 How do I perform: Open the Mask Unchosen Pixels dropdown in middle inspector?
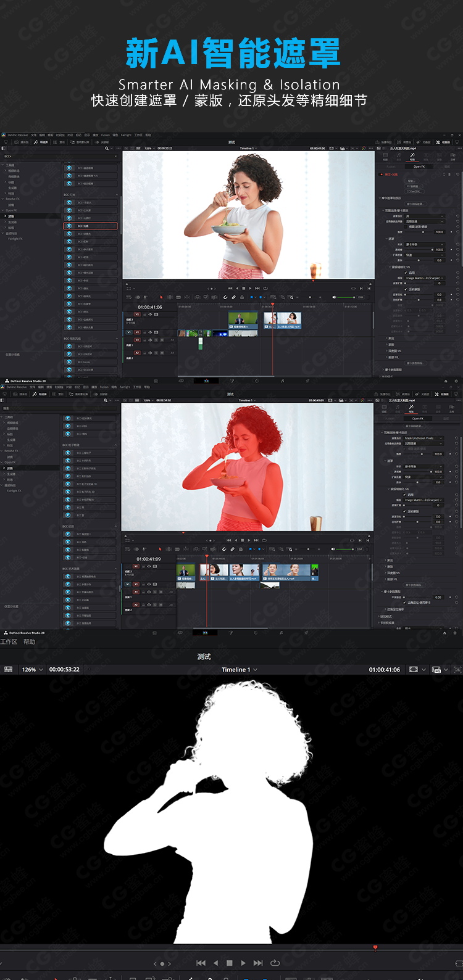(x=424, y=439)
